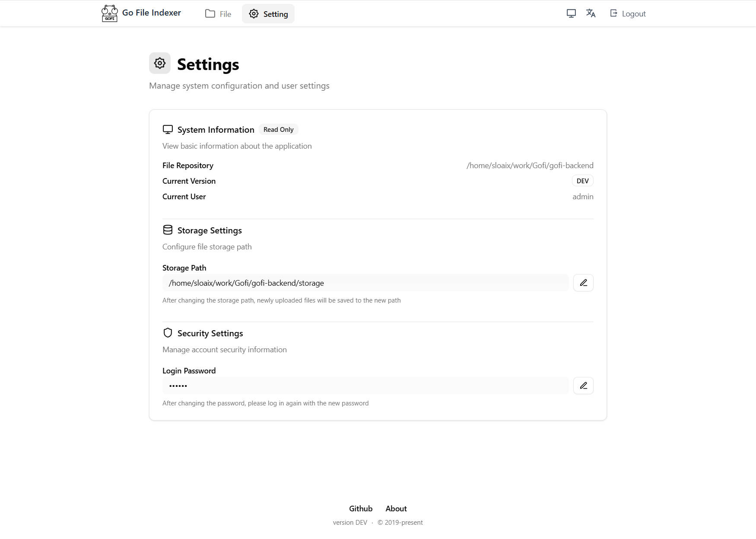Open the Github link in footer
The height and width of the screenshot is (539, 756).
tap(361, 509)
